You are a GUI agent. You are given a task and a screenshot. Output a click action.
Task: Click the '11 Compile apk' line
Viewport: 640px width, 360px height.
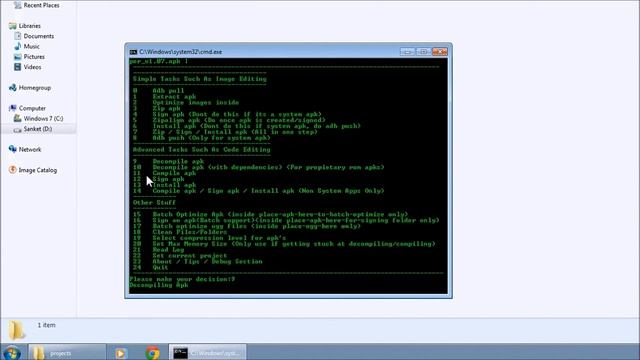pos(164,173)
